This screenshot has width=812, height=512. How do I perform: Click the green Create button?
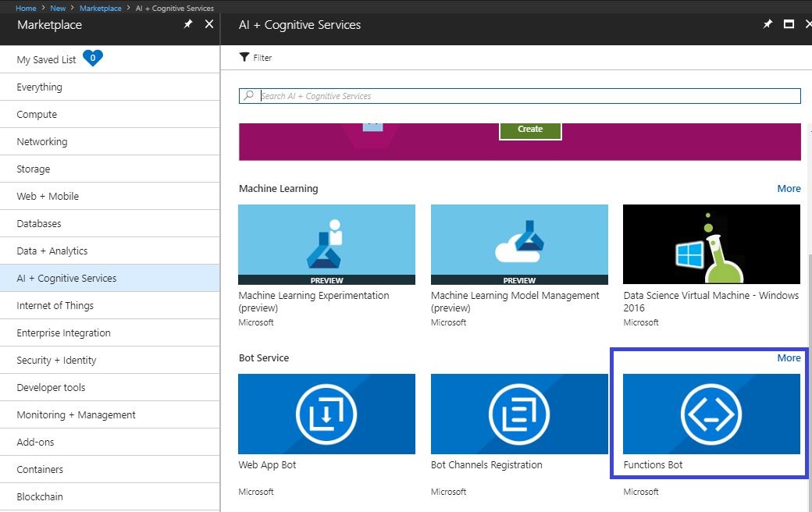[530, 130]
